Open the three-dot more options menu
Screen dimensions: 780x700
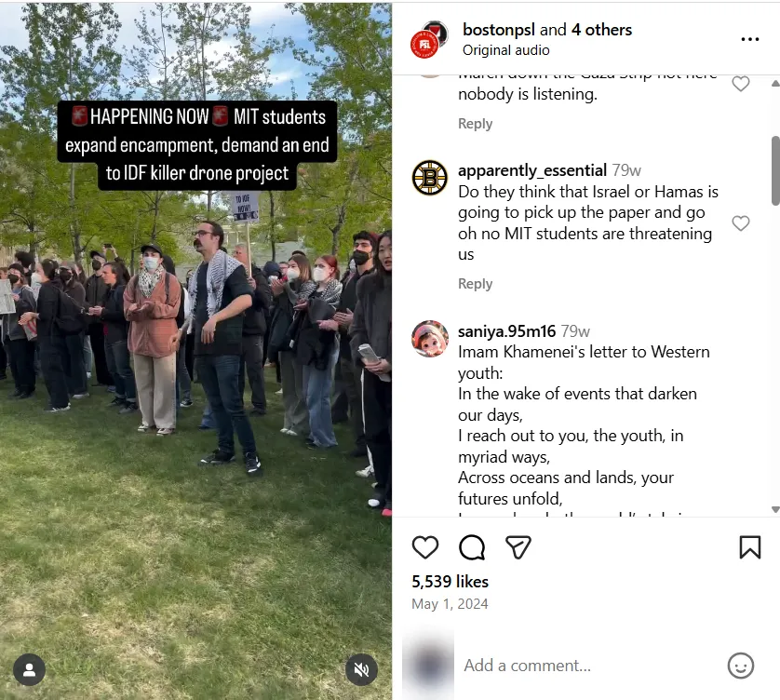(749, 39)
